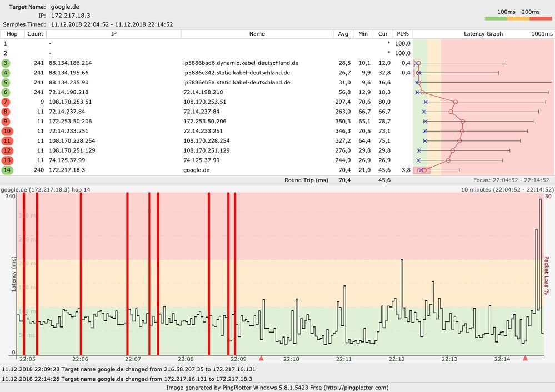Viewport: 555px width, 392px height.
Task: Click the red hop 11 status circle
Action: click(x=5, y=140)
